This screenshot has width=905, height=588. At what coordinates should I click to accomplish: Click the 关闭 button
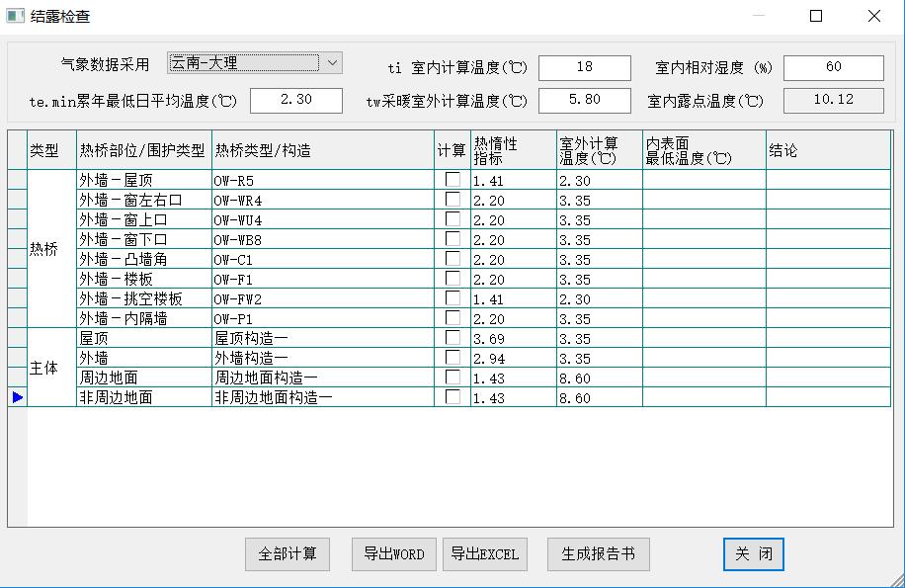pos(753,554)
